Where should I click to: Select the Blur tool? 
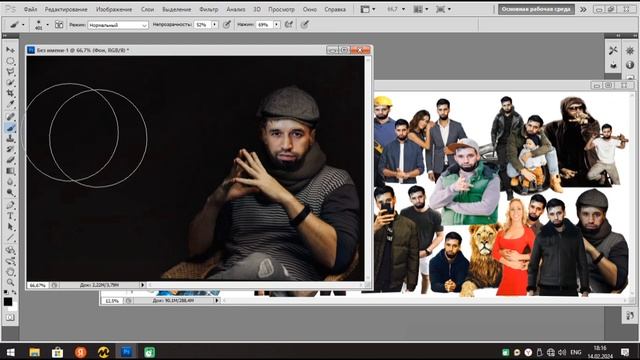(x=10, y=182)
